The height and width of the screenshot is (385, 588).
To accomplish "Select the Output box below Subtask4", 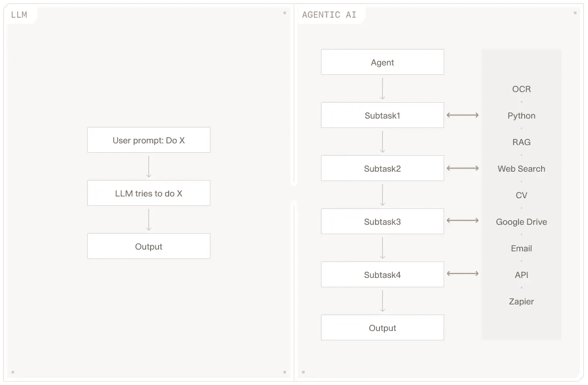I will click(x=383, y=328).
